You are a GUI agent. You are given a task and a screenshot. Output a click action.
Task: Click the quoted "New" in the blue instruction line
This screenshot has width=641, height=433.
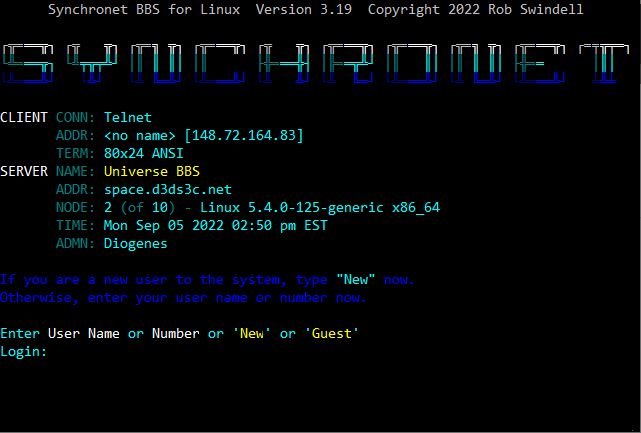[355, 280]
